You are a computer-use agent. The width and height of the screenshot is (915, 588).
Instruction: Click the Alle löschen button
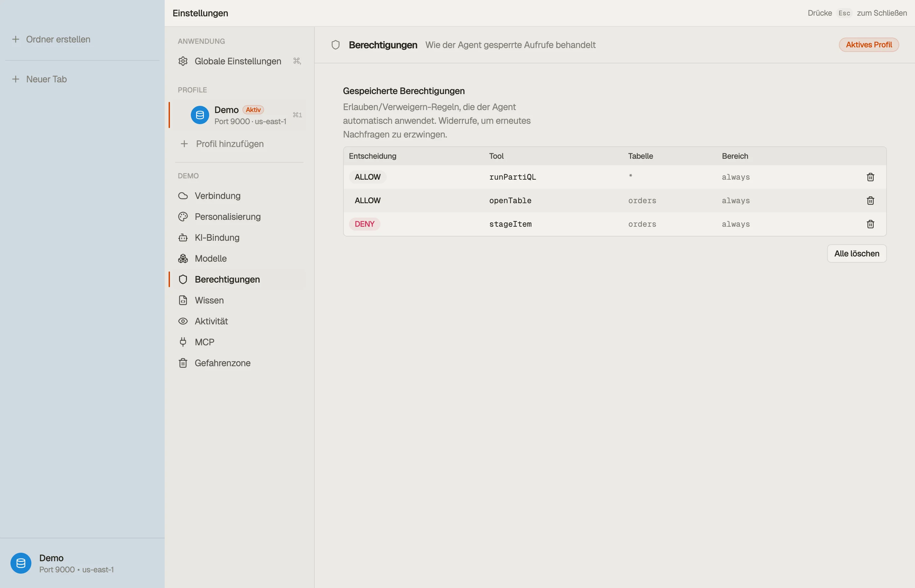click(857, 253)
